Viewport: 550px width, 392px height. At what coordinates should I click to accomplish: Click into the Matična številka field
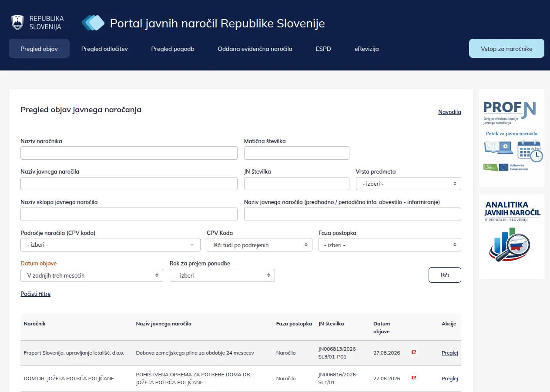(x=297, y=153)
